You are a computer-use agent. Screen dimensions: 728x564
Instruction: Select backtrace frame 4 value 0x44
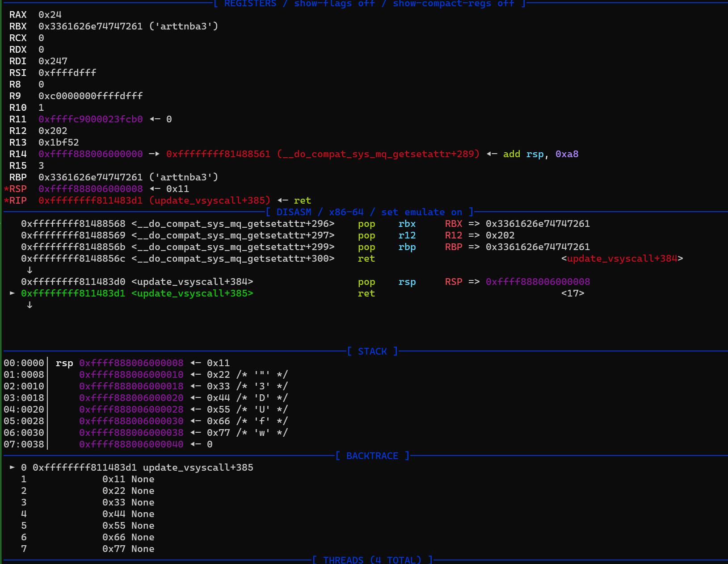(x=114, y=514)
